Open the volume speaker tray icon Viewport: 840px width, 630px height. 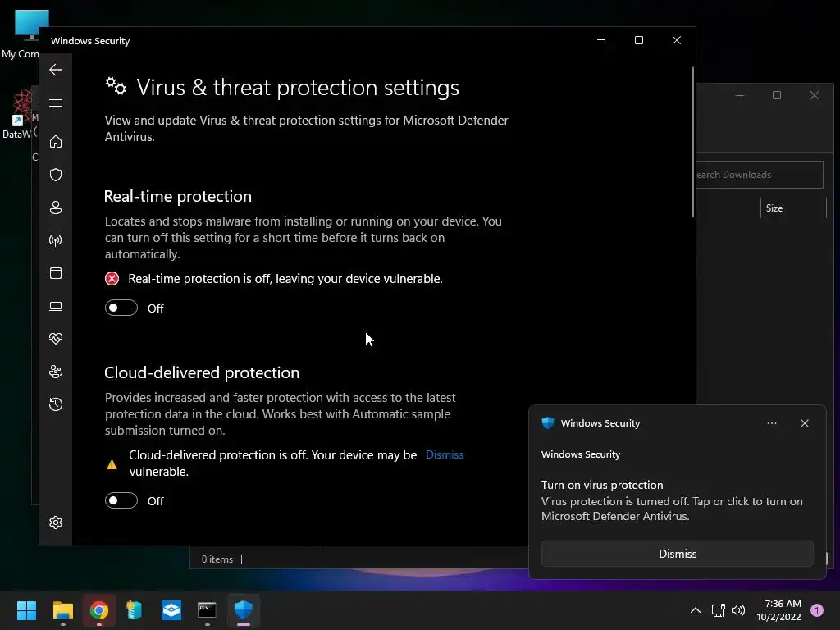[738, 610]
